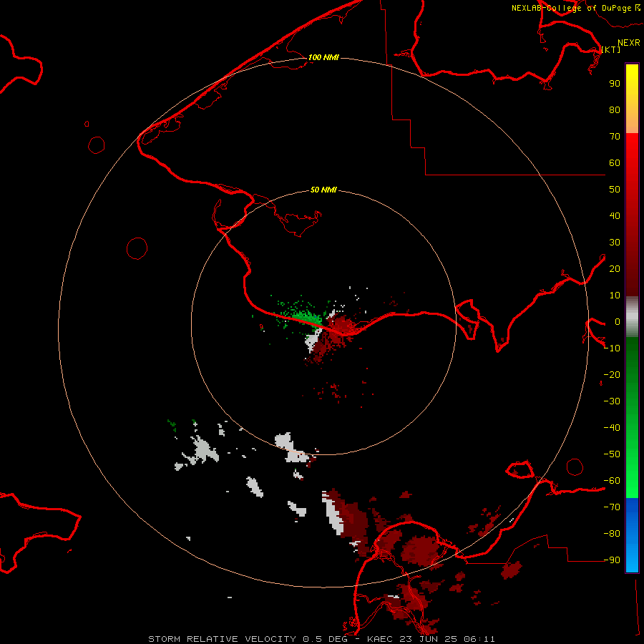
Task: Pick the gray zero-velocity segment of the color bar
Action: tap(632, 317)
